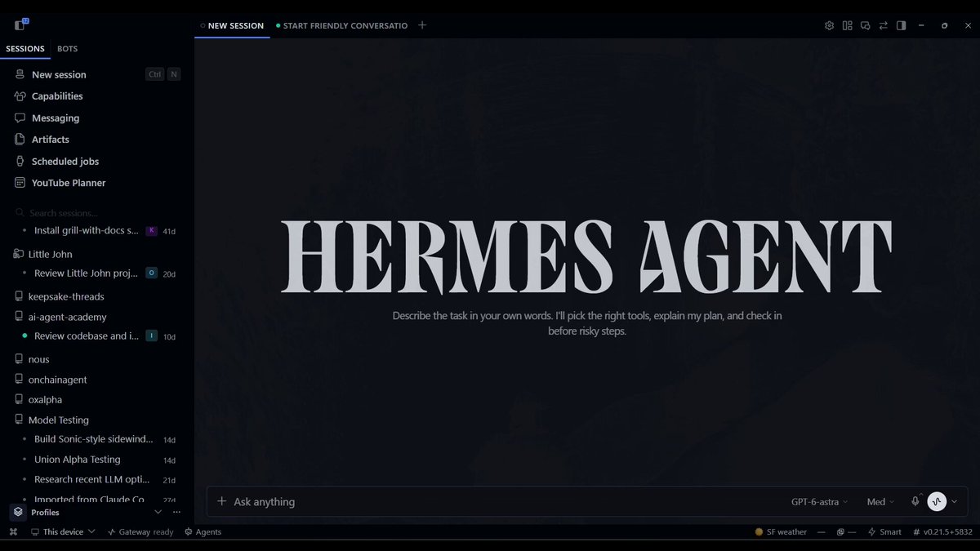This screenshot has height=551, width=980.
Task: Start a New session from sidebar
Action: (96, 74)
